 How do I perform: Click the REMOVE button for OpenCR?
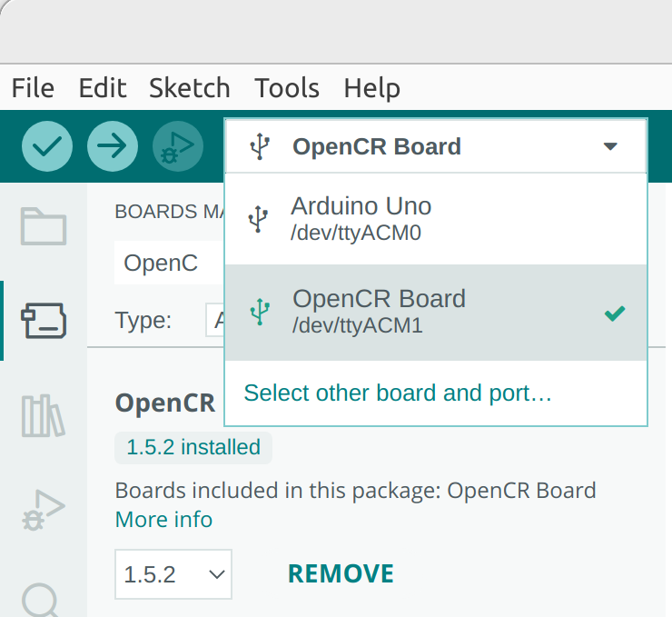pyautogui.click(x=341, y=573)
